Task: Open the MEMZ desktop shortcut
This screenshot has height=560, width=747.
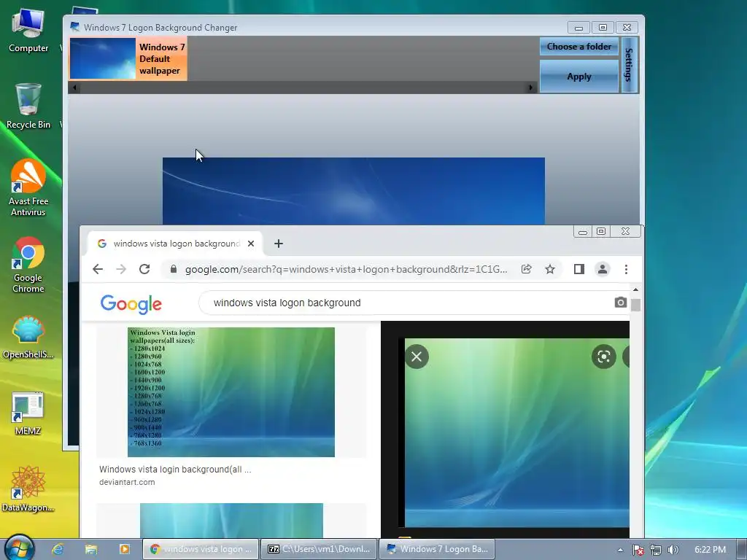Action: [28, 414]
